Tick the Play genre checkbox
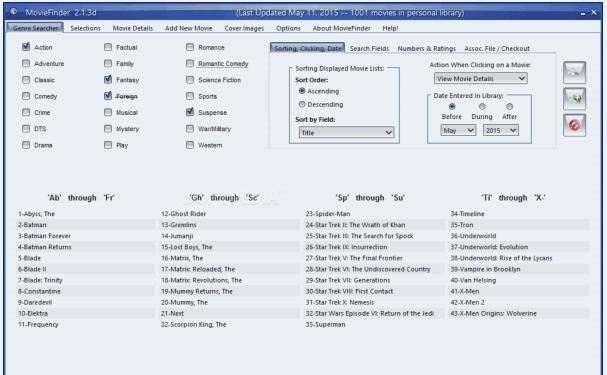 click(x=108, y=145)
